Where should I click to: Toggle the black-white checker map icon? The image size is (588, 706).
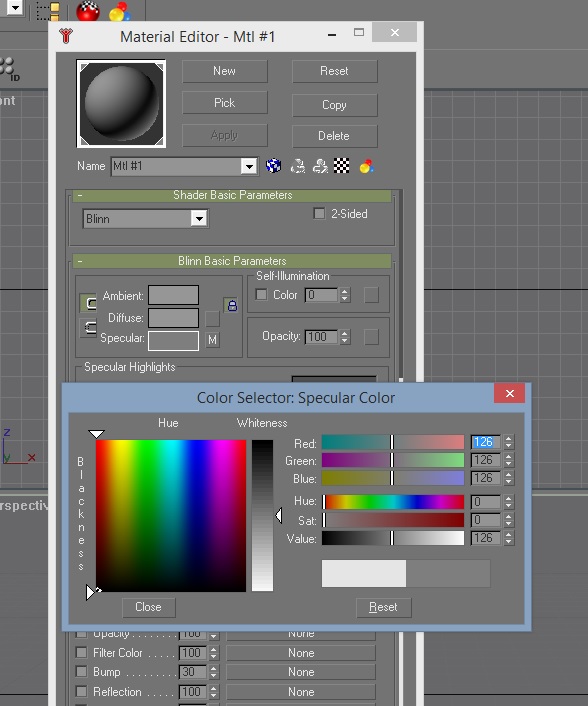(342, 166)
